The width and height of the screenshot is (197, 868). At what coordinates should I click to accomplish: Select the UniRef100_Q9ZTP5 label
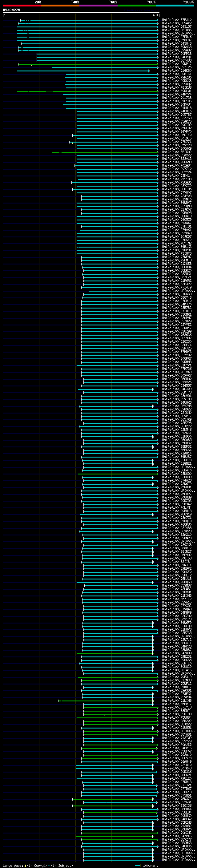click(x=177, y=67)
